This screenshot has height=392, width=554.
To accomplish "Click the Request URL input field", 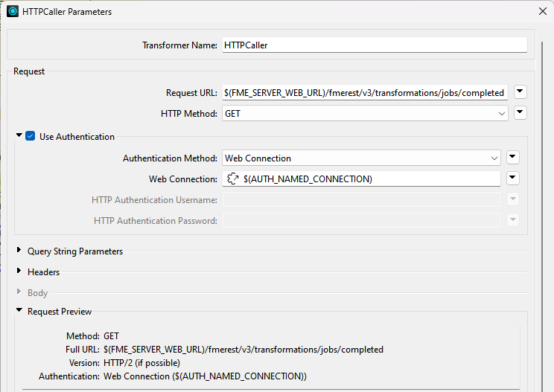I will click(365, 93).
